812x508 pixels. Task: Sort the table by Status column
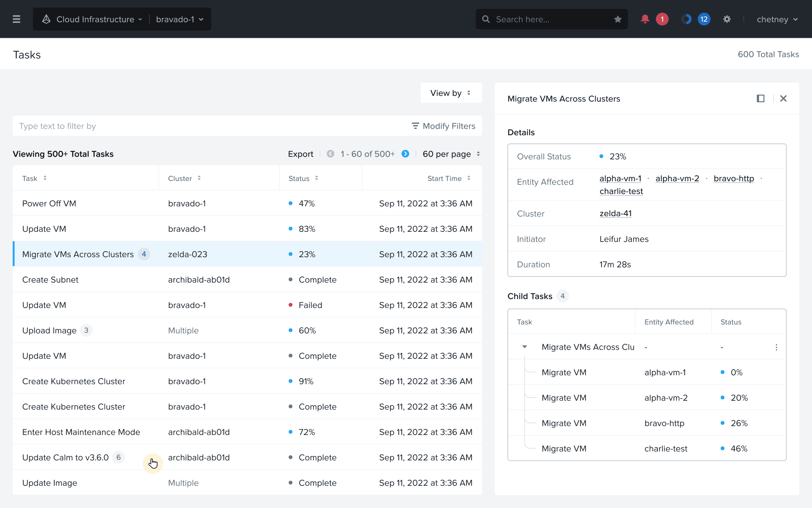[317, 178]
